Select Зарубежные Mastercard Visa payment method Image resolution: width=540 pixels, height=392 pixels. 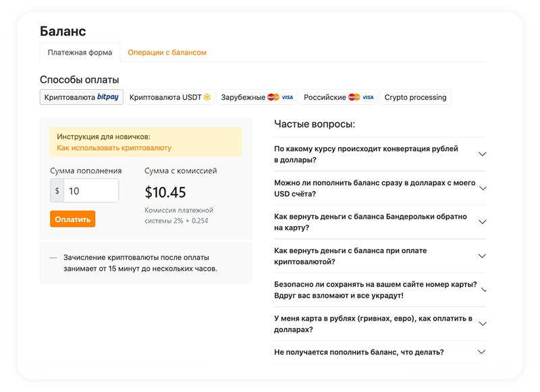tap(256, 97)
